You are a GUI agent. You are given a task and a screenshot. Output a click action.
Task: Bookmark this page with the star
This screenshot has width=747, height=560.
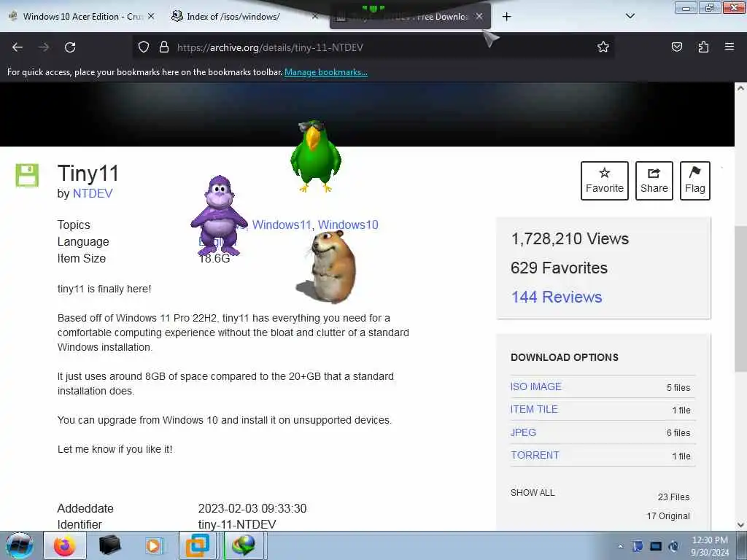[x=603, y=47]
